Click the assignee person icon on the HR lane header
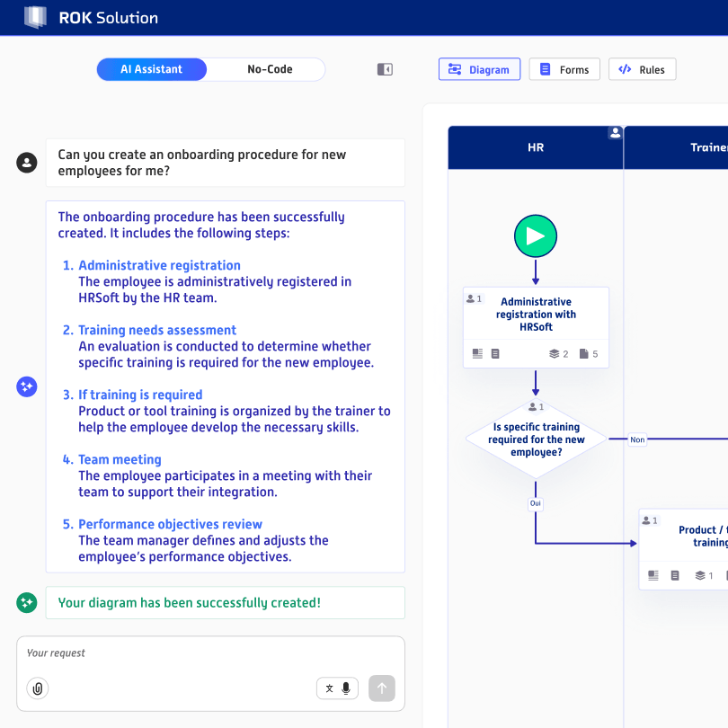The width and height of the screenshot is (728, 728). (615, 132)
